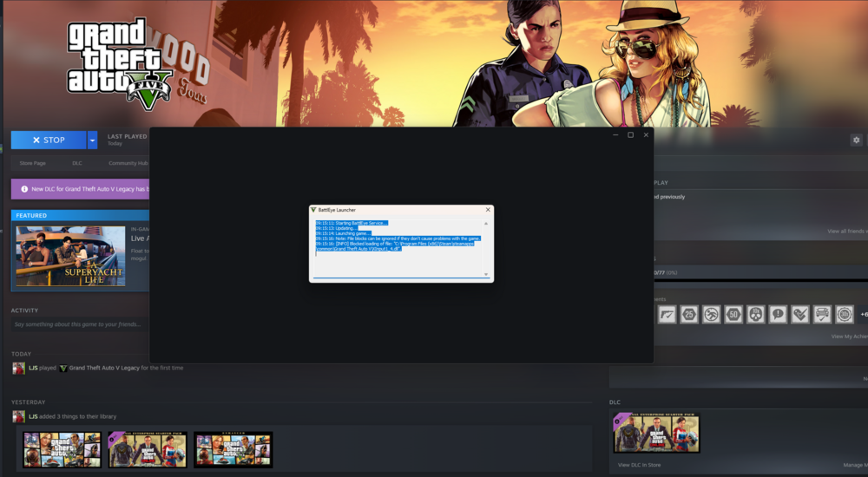Click the View My Achievements link
868x477 pixels.
pyautogui.click(x=849, y=337)
